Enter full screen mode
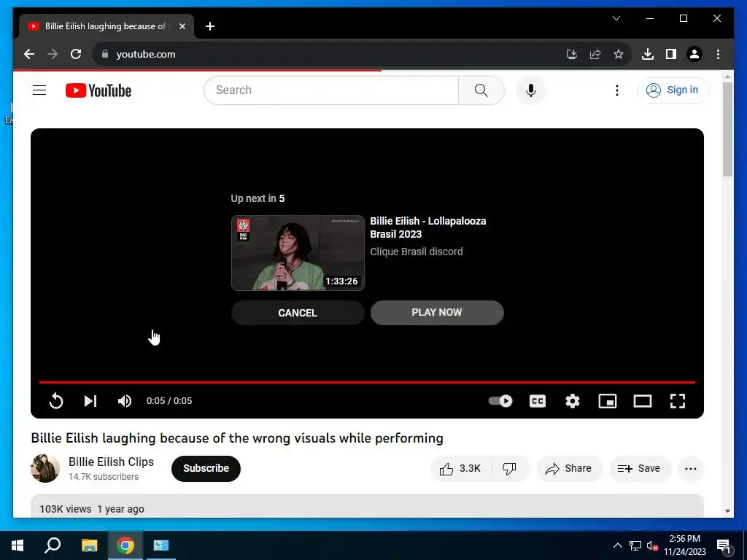The height and width of the screenshot is (560, 747). [x=678, y=400]
